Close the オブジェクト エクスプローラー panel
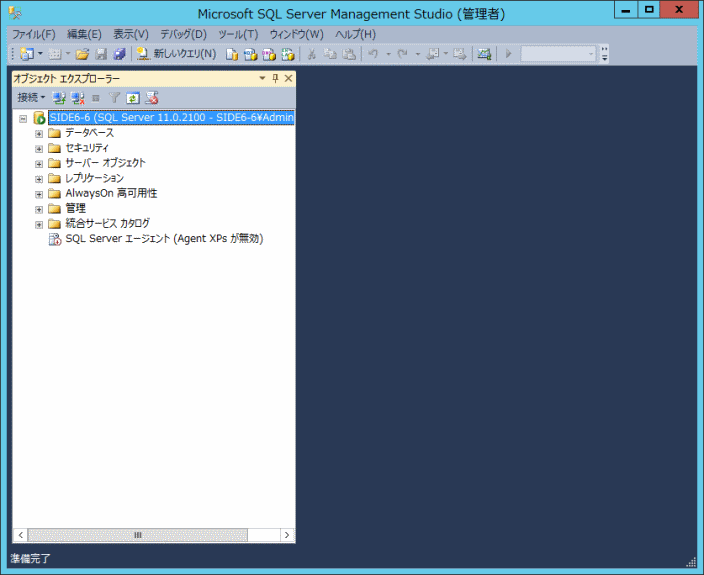This screenshot has width=704, height=575. tap(289, 78)
